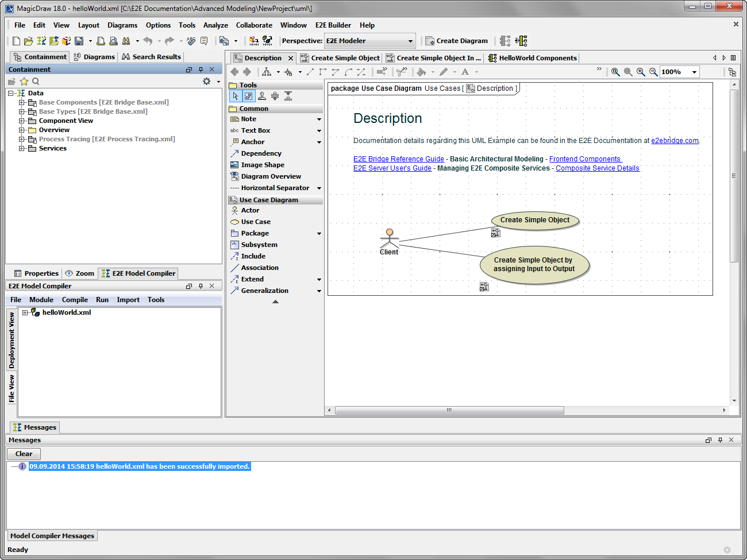Open the E2E Bridge Reference Guide link
The image size is (747, 560).
point(398,159)
